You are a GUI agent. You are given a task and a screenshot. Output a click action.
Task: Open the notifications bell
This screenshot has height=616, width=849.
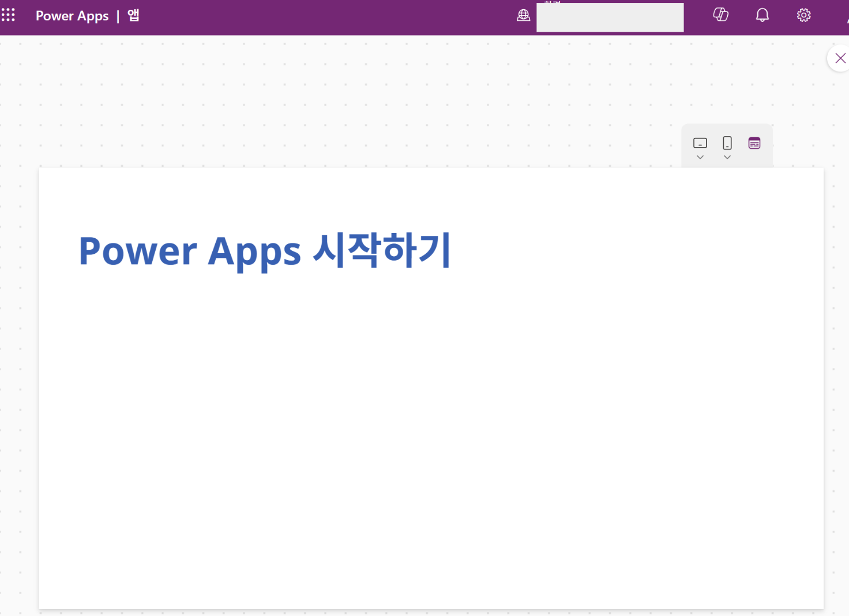tap(762, 15)
